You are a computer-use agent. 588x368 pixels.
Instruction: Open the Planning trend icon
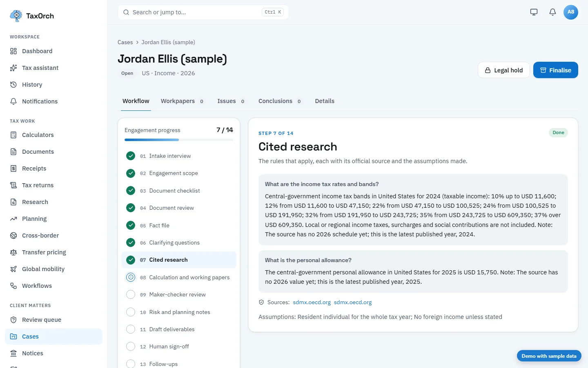coord(13,219)
